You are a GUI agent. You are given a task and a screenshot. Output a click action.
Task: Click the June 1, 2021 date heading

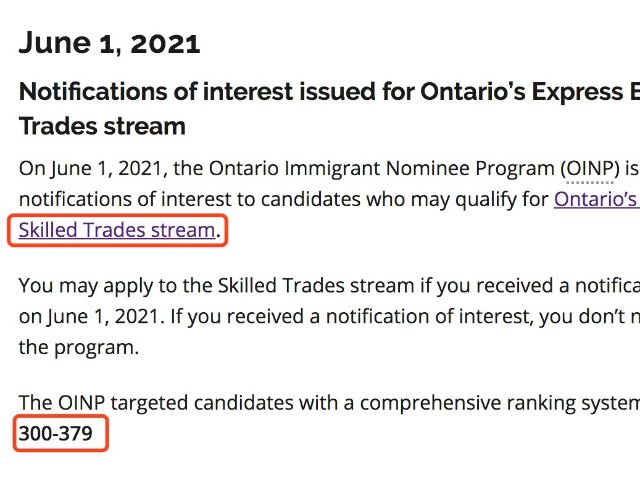click(109, 43)
